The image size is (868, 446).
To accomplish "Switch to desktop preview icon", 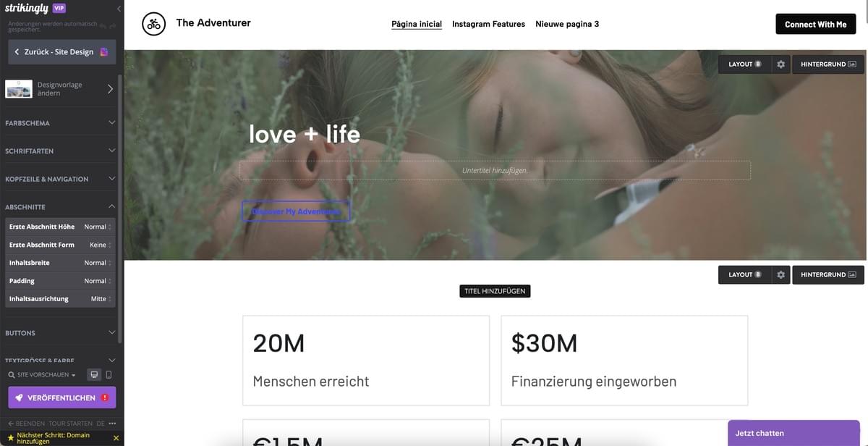I will [x=94, y=375].
